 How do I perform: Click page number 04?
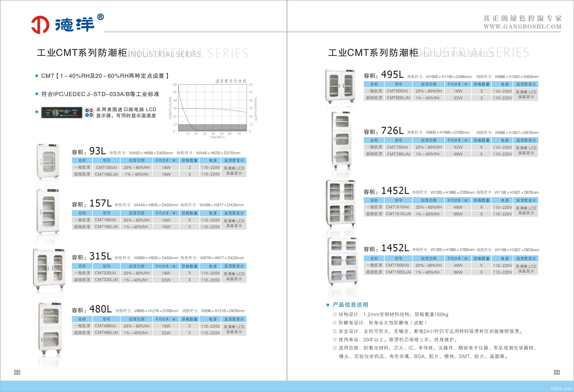click(557, 372)
